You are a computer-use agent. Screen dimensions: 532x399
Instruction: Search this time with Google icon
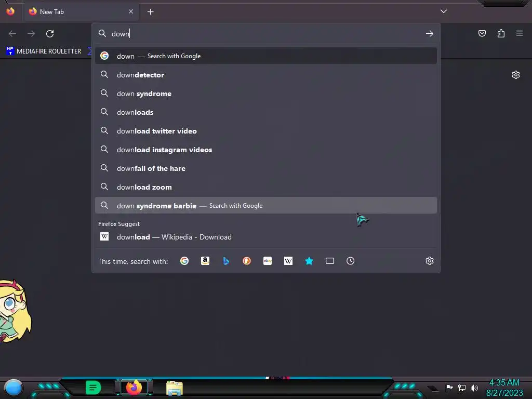click(184, 261)
